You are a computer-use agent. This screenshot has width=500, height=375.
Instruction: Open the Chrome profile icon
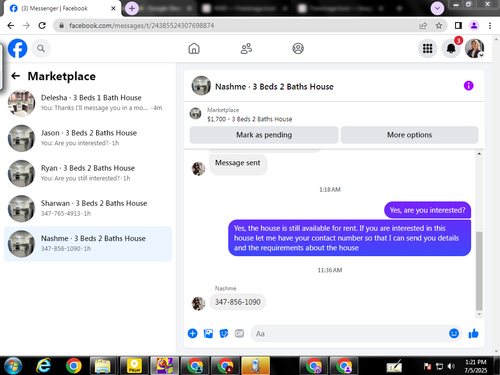[474, 26]
